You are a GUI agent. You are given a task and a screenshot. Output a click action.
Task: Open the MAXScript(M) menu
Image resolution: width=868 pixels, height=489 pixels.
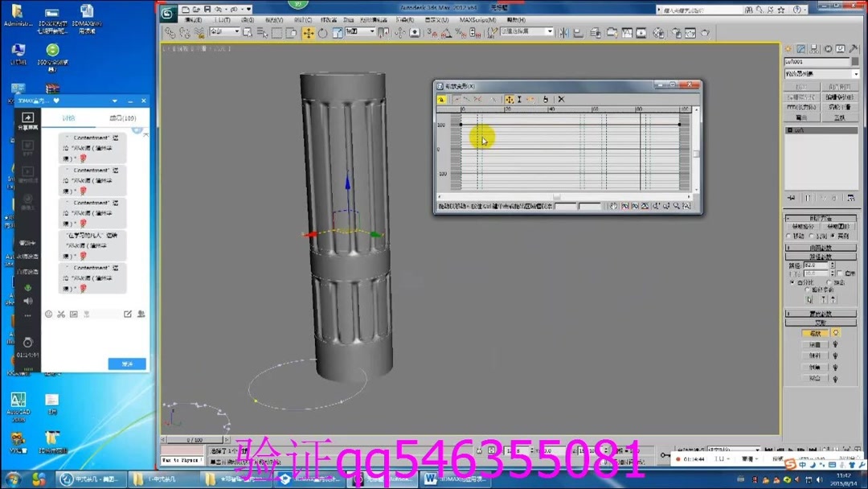click(478, 19)
